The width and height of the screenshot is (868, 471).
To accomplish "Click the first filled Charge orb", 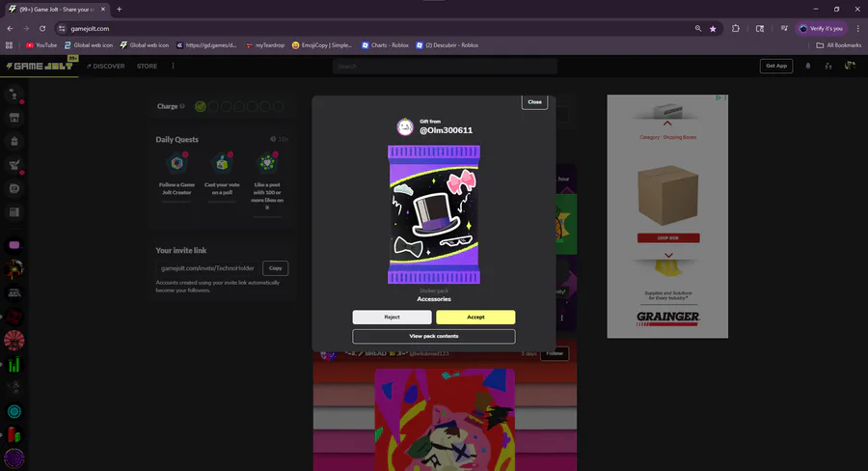I will tap(201, 106).
